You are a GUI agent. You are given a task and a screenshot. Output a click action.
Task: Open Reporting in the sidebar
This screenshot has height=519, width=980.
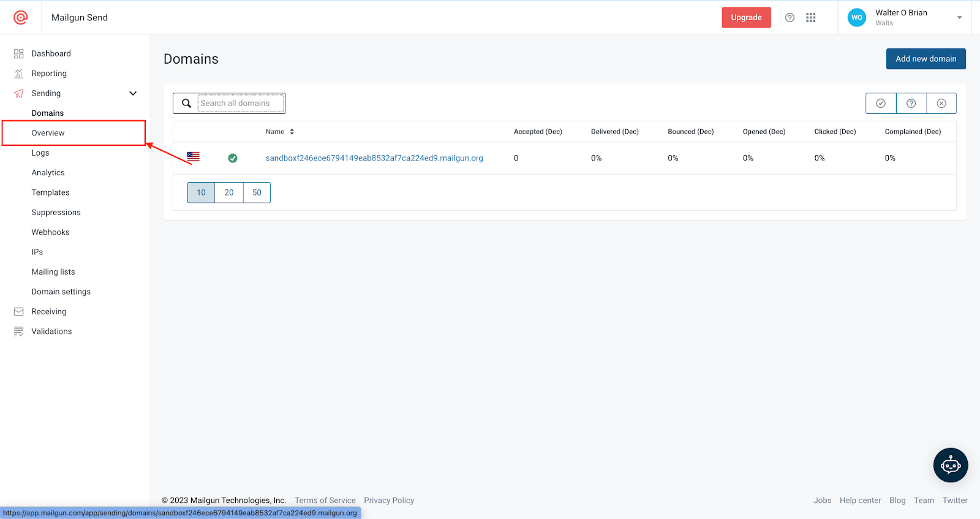point(49,74)
